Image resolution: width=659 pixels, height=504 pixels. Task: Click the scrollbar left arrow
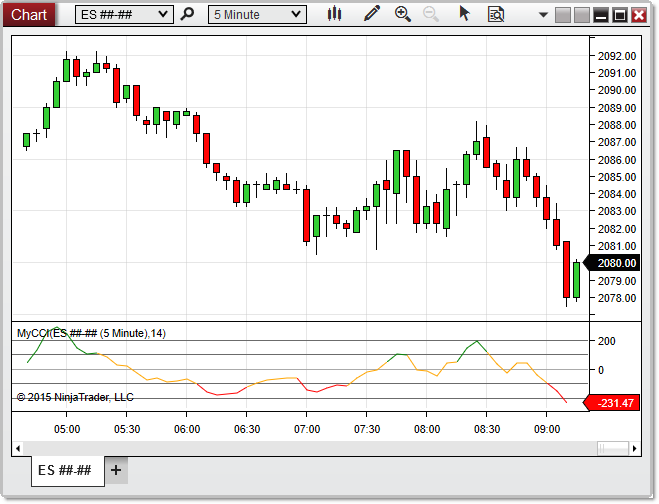[19, 447]
